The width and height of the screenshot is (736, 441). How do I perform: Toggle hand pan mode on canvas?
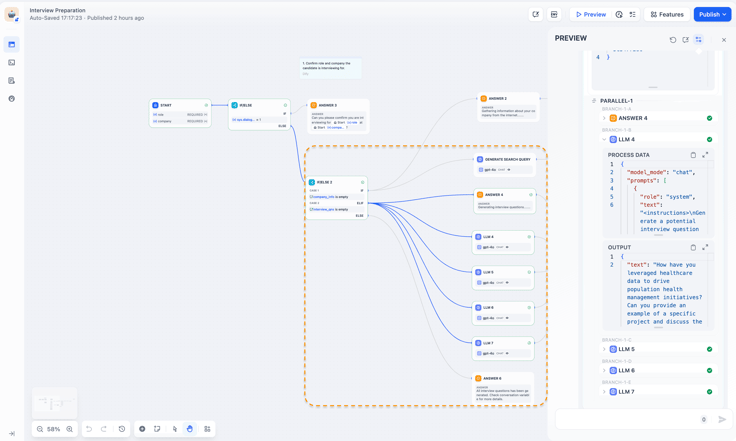[190, 429]
